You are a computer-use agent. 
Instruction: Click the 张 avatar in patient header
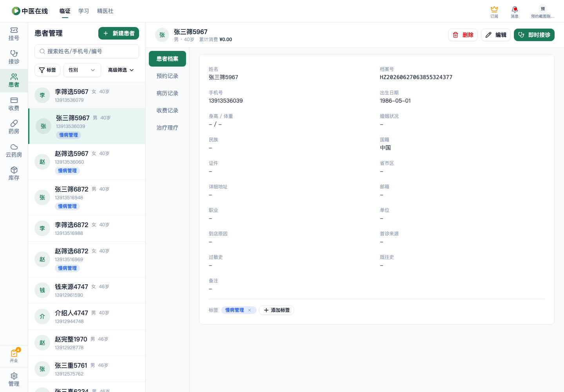[x=162, y=35]
